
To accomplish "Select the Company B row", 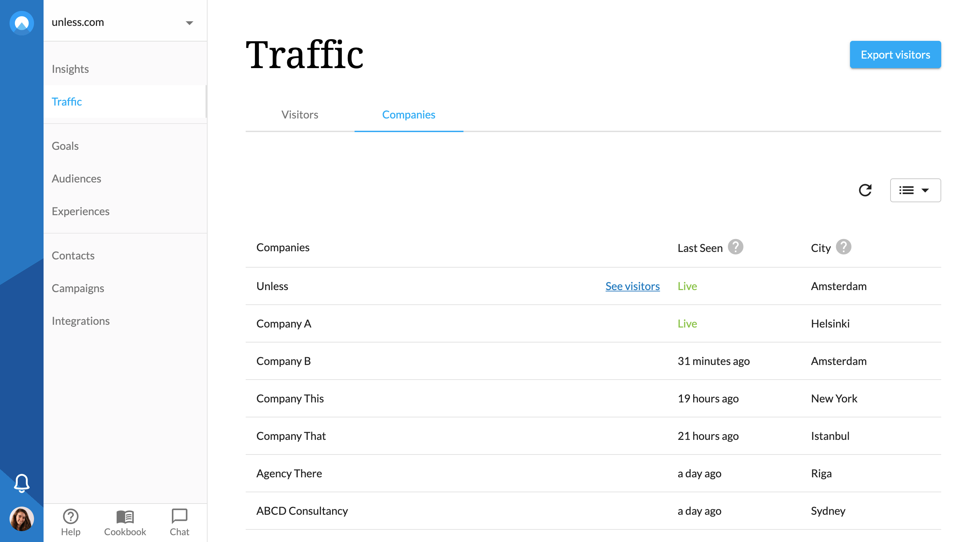I will (x=284, y=361).
